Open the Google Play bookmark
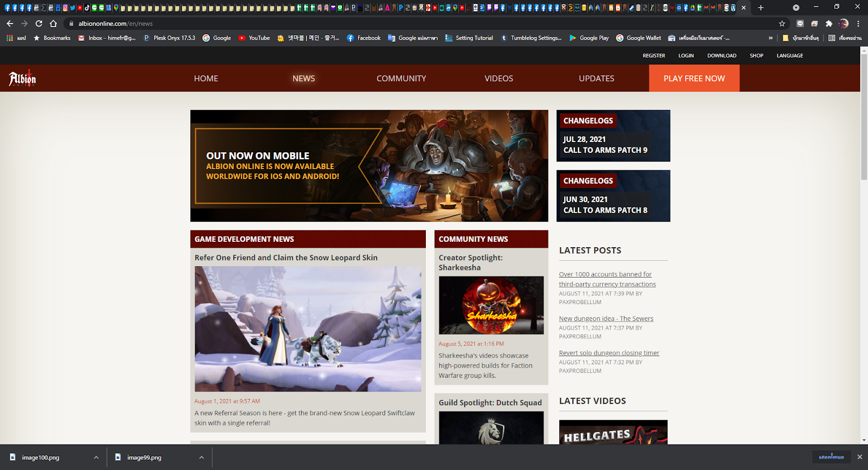The width and height of the screenshot is (868, 470). 589,38
